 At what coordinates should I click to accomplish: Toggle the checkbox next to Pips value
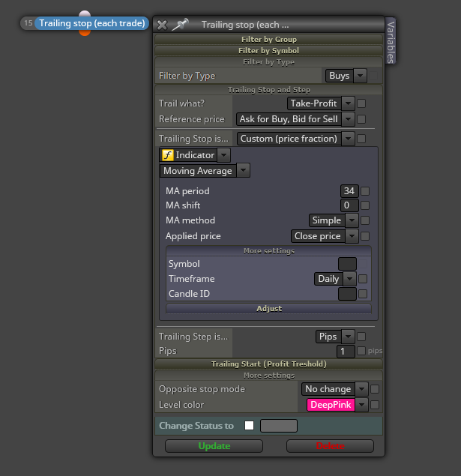pyautogui.click(x=361, y=351)
